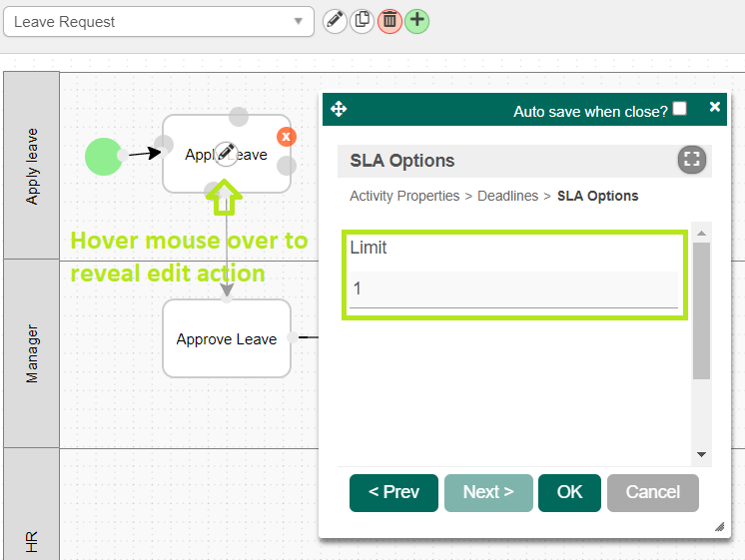Cancel the SLA Options dialog
The height and width of the screenshot is (560, 745).
pyautogui.click(x=653, y=492)
